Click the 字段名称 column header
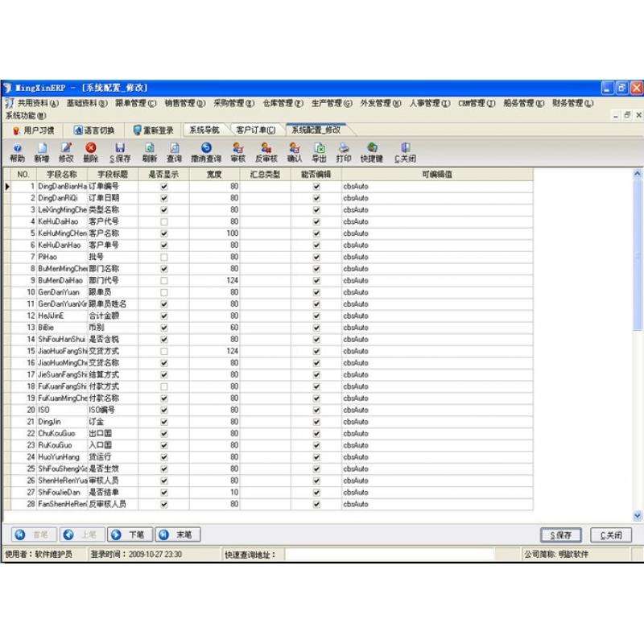Image resolution: width=644 pixels, height=644 pixels. pos(62,174)
